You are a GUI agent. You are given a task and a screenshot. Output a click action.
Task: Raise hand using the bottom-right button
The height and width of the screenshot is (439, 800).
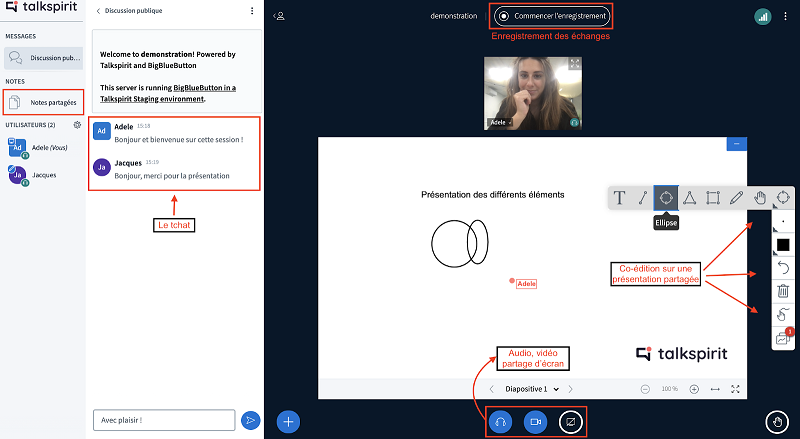tap(777, 422)
